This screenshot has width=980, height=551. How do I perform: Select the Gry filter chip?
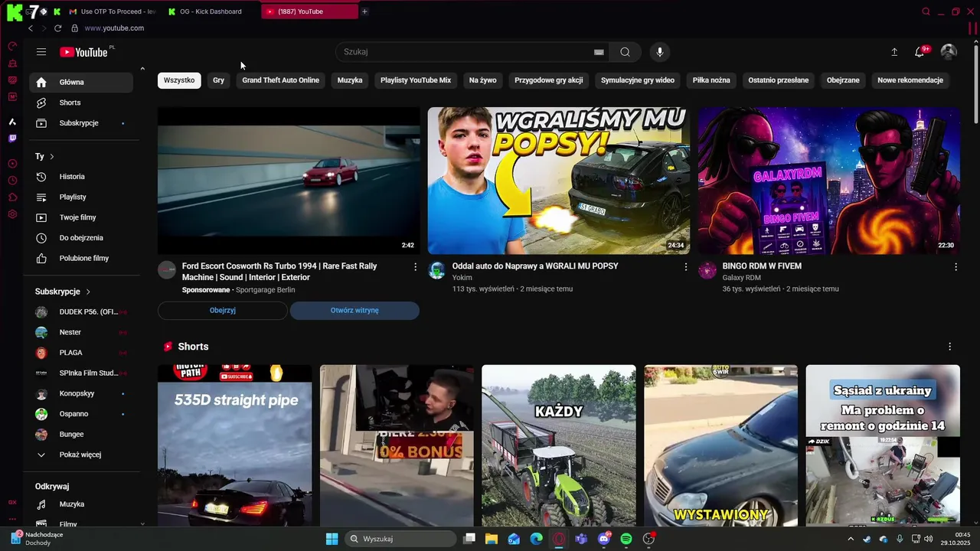(x=219, y=80)
